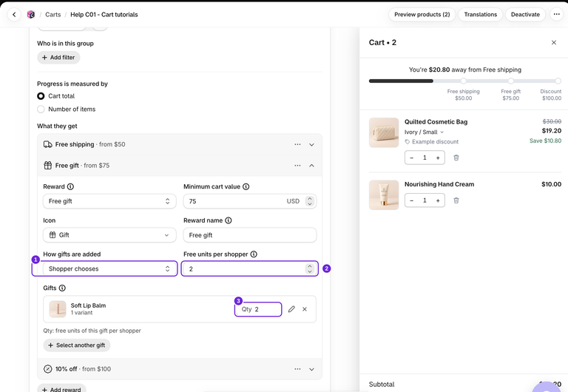
Task: Click Free gift box icon in reward row
Action: click(x=48, y=165)
